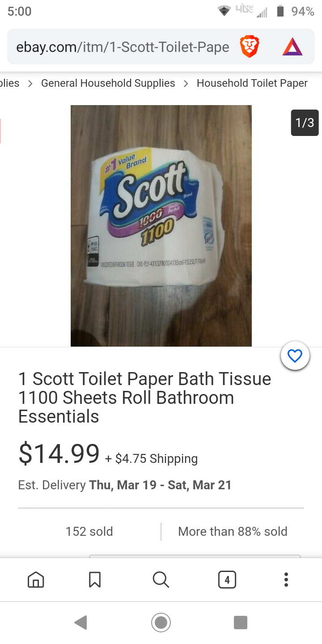The image size is (322, 644).
Task: Tap the Android back navigation button
Action: [x=81, y=622]
